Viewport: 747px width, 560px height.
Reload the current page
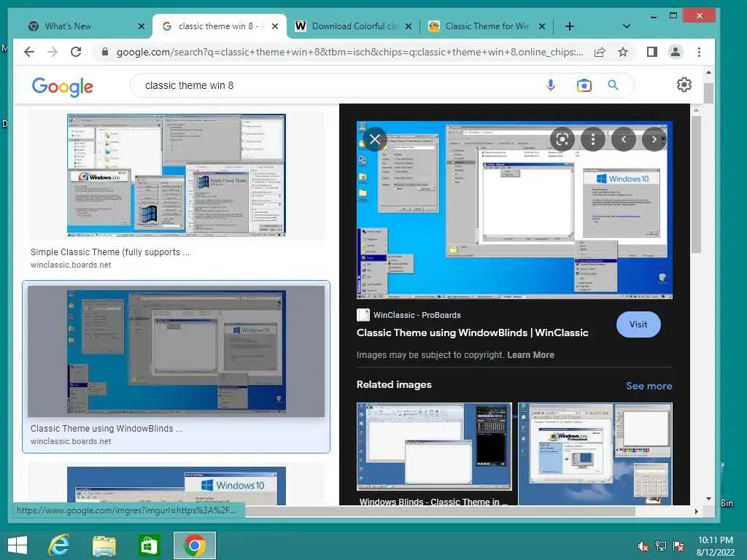coord(76,52)
